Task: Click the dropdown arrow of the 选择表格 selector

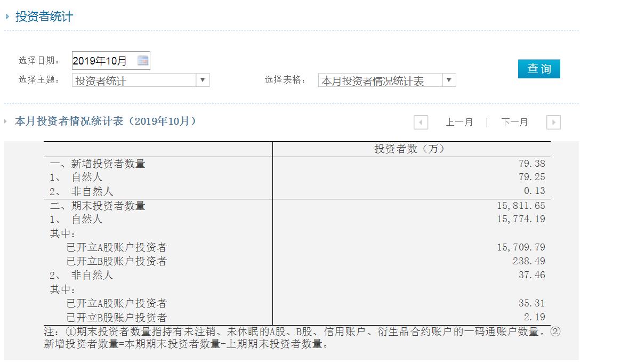Action: 449,79
